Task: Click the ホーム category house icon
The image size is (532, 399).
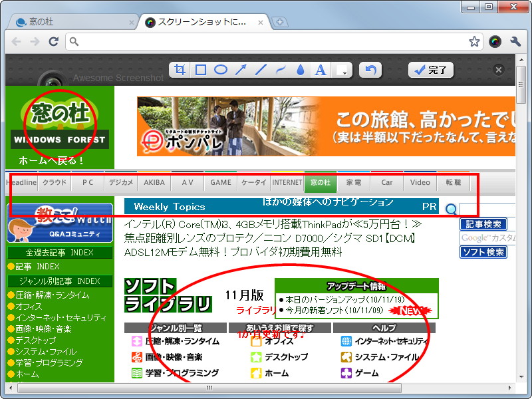Action: [x=256, y=373]
